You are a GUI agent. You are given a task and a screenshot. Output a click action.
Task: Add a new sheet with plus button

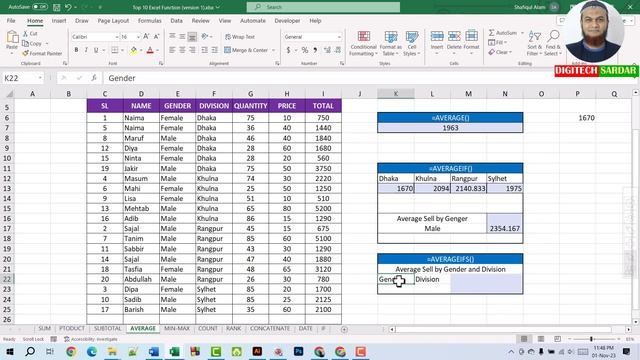point(344,329)
